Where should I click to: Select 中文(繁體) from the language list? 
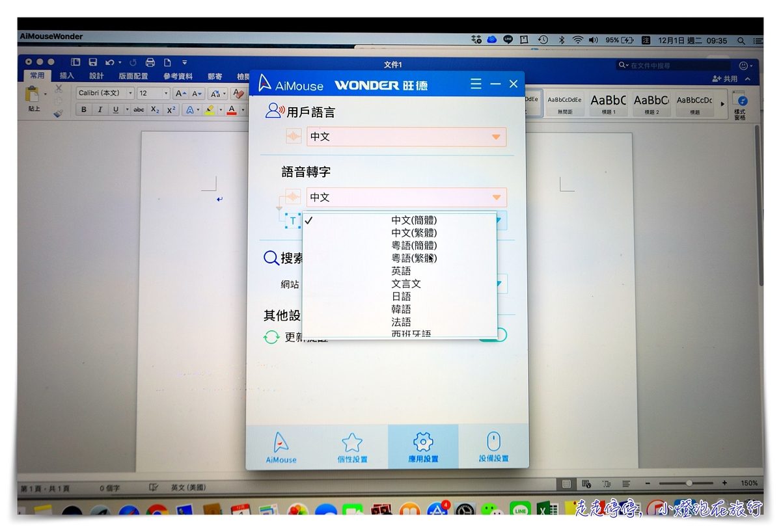414,233
